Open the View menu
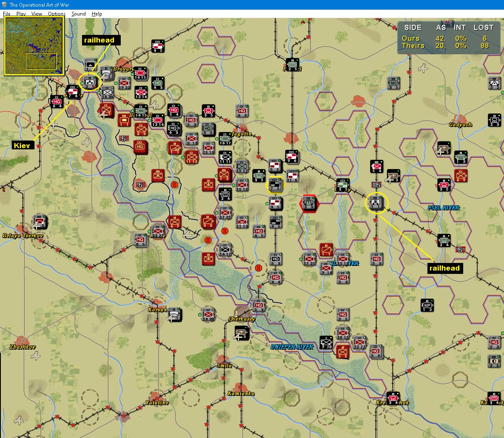The image size is (504, 438). 37,14
